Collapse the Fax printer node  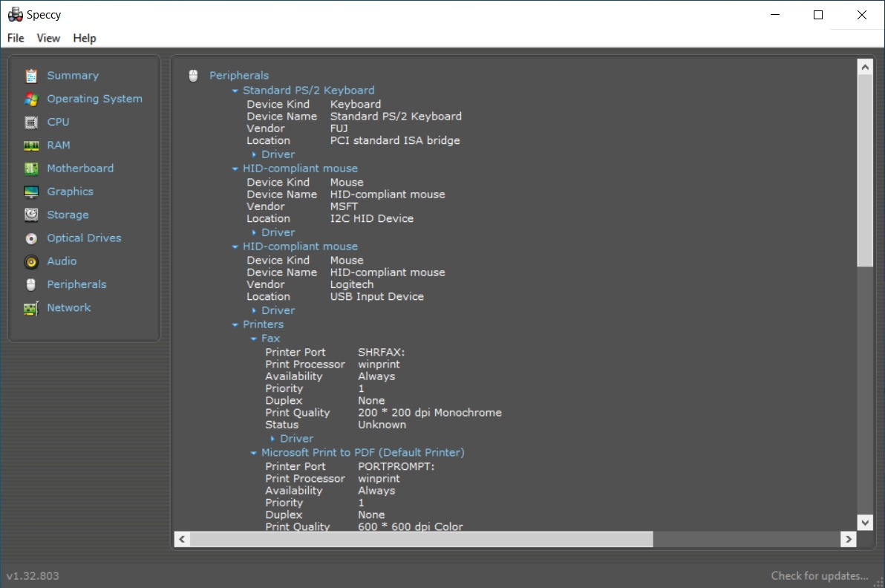253,339
